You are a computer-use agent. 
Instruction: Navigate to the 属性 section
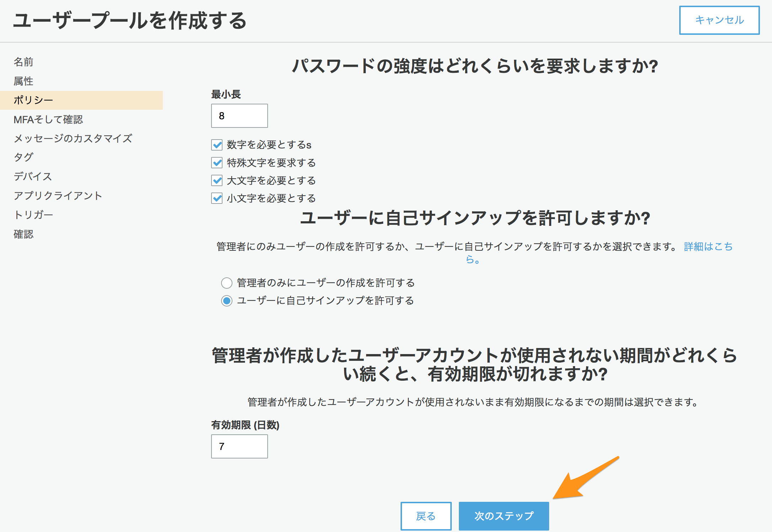pos(23,81)
